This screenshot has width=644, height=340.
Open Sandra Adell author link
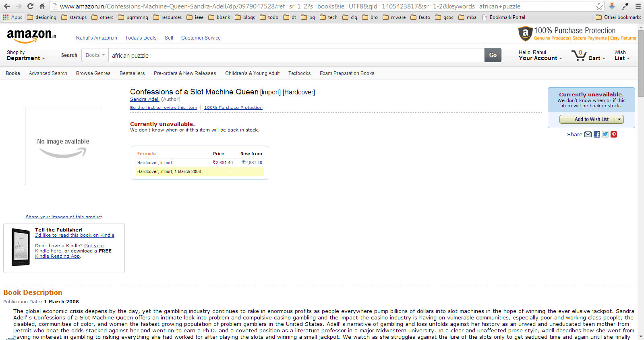point(145,99)
